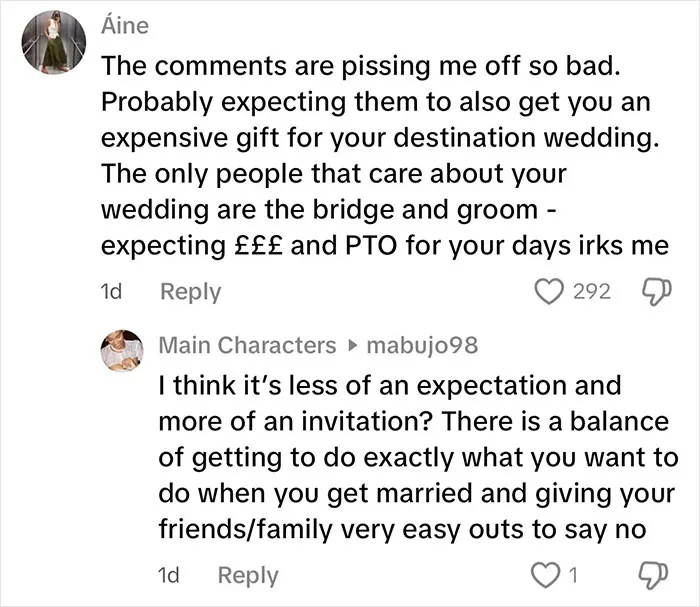The width and height of the screenshot is (700, 607).
Task: Reply to Áine's comment
Action: (x=191, y=292)
